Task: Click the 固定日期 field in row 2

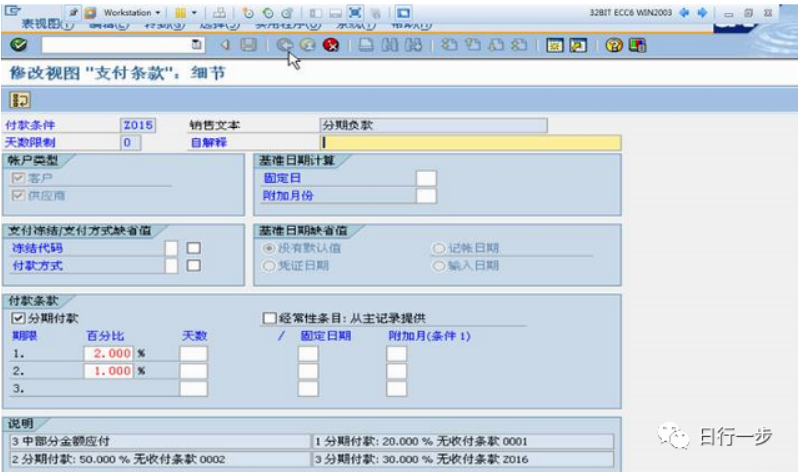Action: 308,371
